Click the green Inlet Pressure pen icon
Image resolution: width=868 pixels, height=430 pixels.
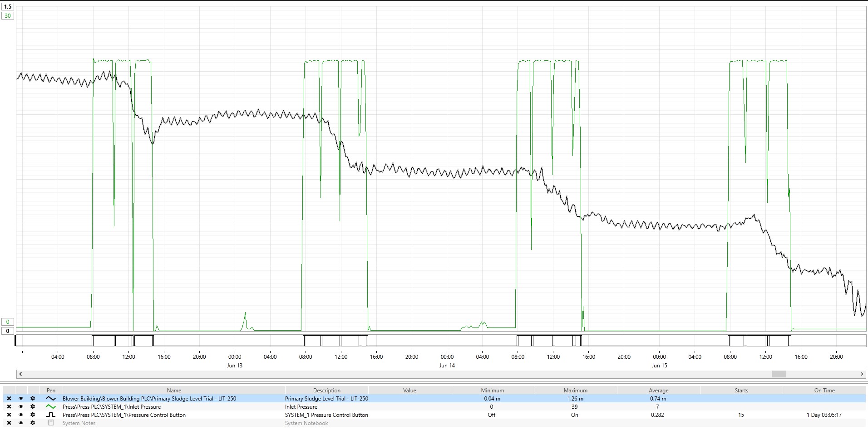(x=51, y=407)
